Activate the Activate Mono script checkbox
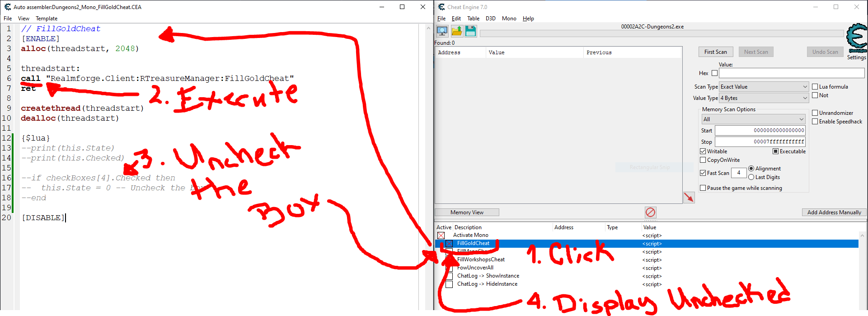The height and width of the screenshot is (316, 868). [x=441, y=236]
